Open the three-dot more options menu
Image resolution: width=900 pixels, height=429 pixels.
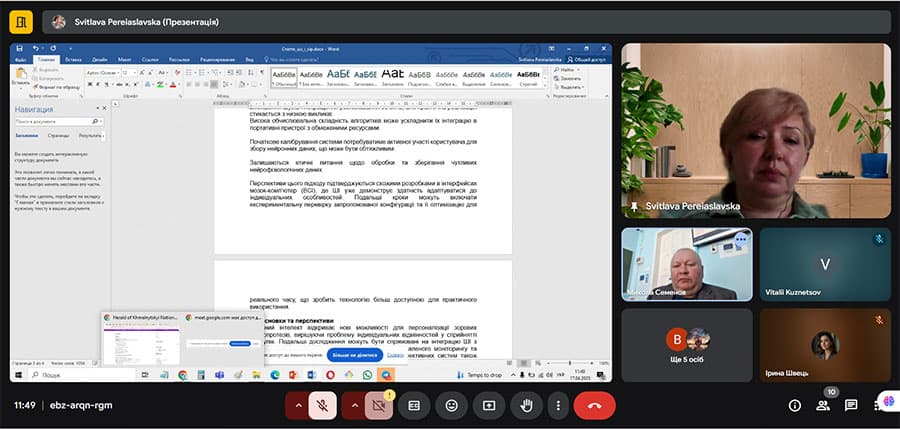click(558, 405)
